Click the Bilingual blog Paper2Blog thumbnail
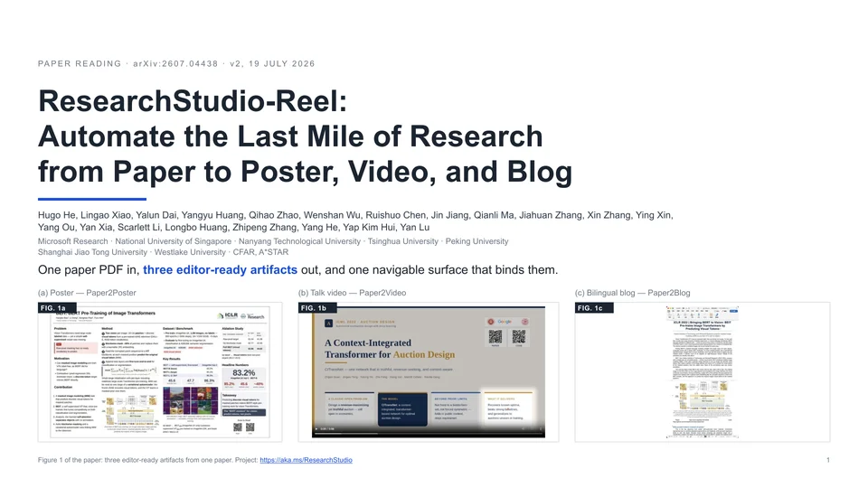868x488 pixels. [x=703, y=371]
